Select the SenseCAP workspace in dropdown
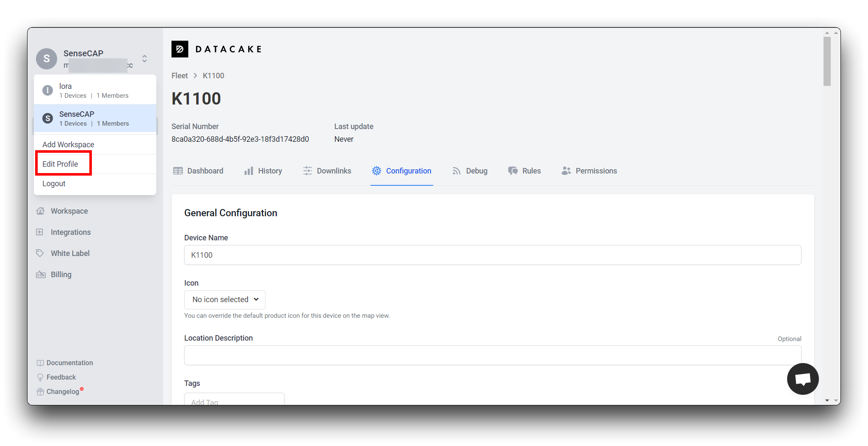Image resolution: width=868 pixels, height=446 pixels. (x=95, y=118)
